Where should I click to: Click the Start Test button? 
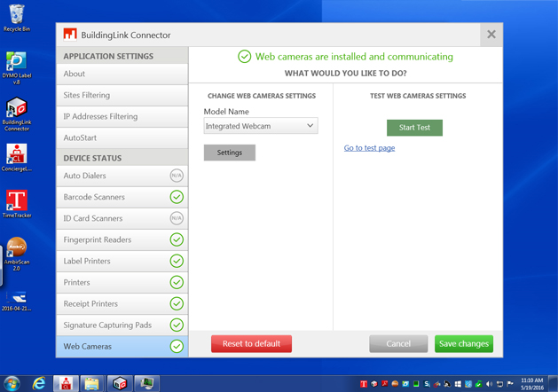[414, 128]
